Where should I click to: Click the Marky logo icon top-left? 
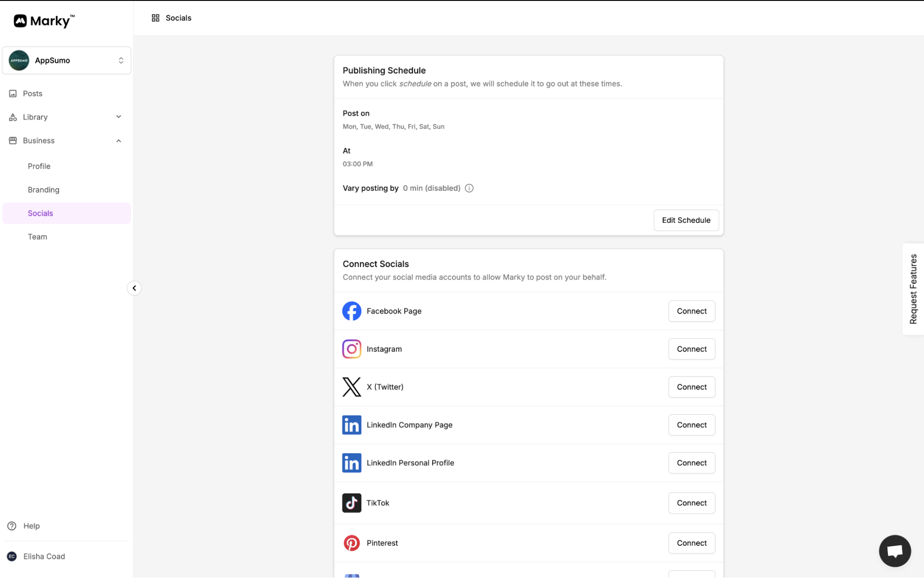click(20, 21)
